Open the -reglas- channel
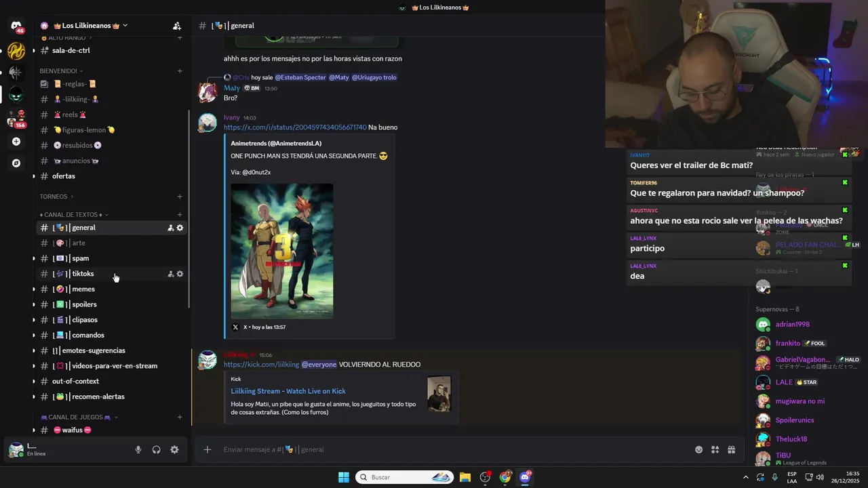The image size is (868, 488). 112,84
